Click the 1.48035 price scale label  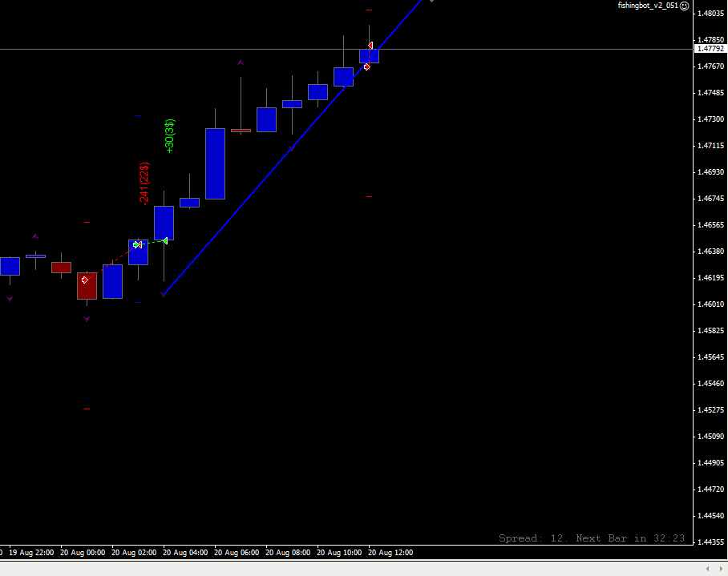711,14
